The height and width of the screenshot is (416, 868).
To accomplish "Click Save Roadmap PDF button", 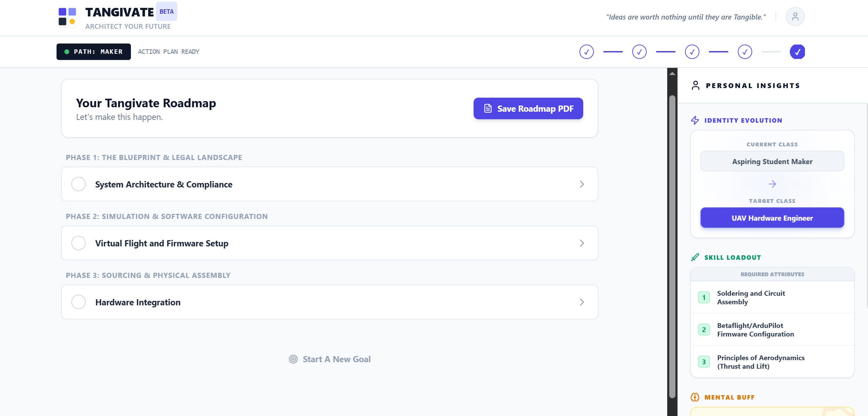I will coord(528,109).
